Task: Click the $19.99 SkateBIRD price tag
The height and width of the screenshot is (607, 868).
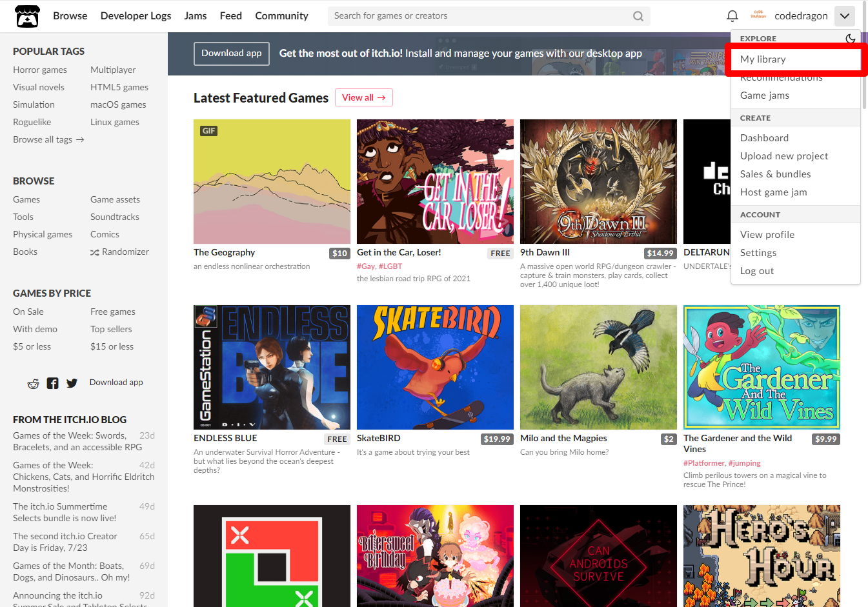Action: tap(497, 439)
